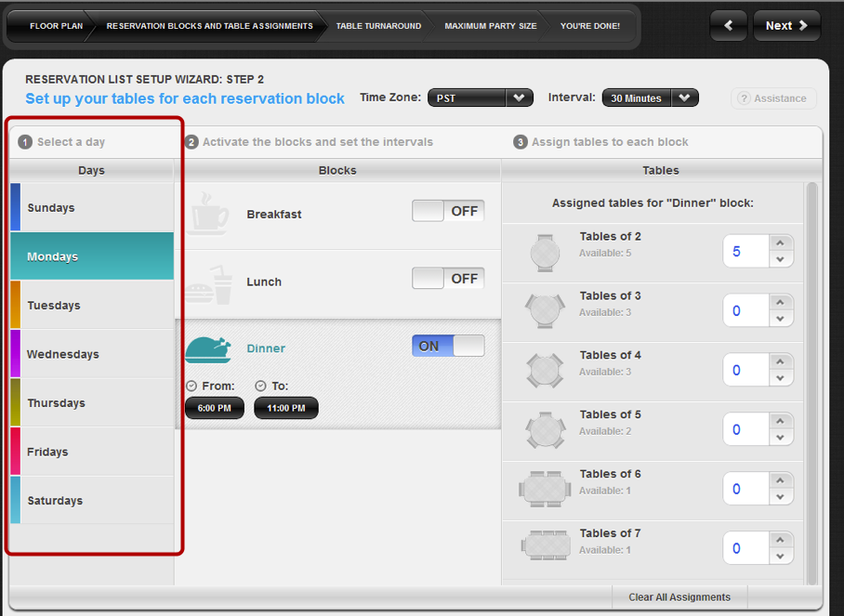Click the Tables of 7 quantity field
This screenshot has width=844, height=616.
click(x=746, y=548)
